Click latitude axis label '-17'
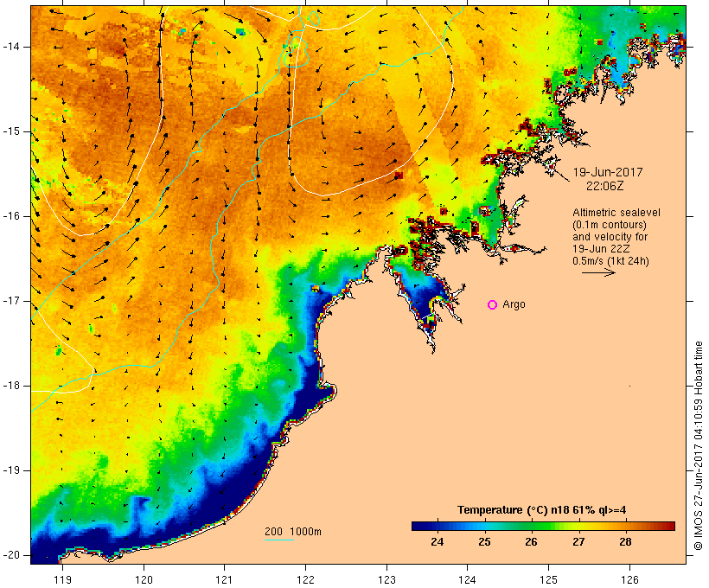Viewport: 709px width, 588px height. [x=10, y=301]
